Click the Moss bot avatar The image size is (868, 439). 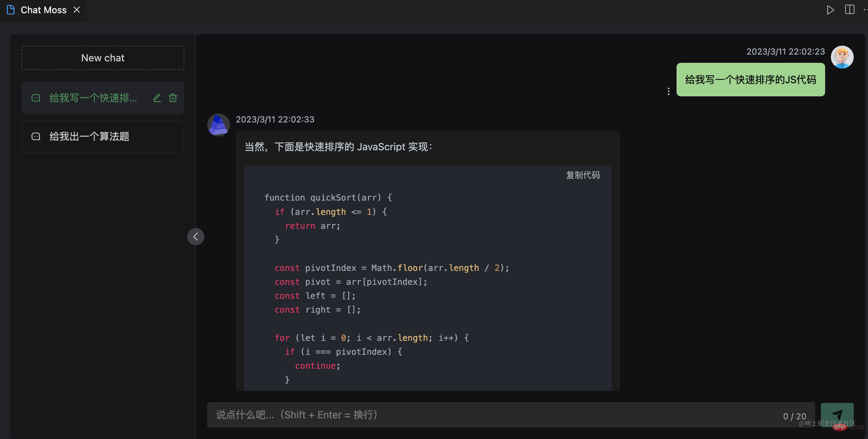click(x=218, y=125)
